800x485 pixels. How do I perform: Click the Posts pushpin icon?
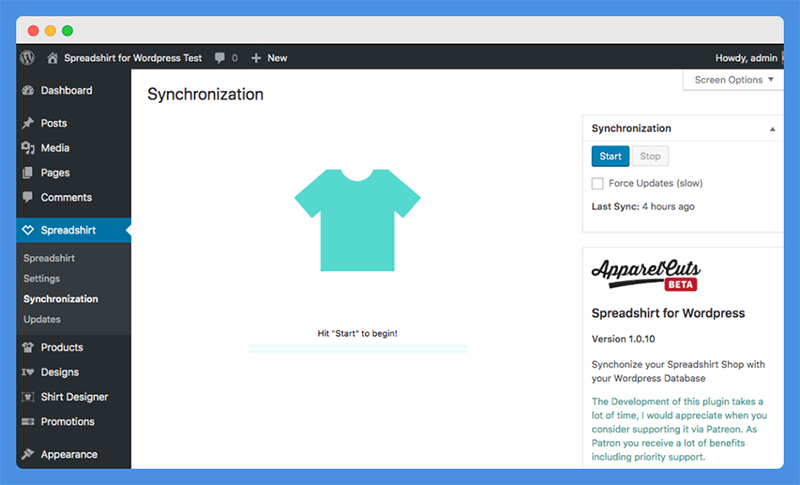[x=28, y=123]
